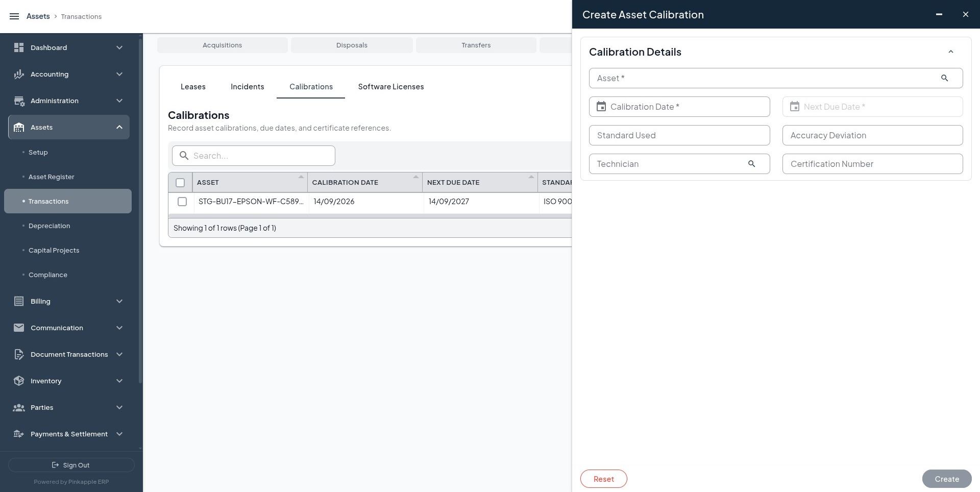The width and height of the screenshot is (980, 492).
Task: Click the Sign Out button
Action: 71,465
